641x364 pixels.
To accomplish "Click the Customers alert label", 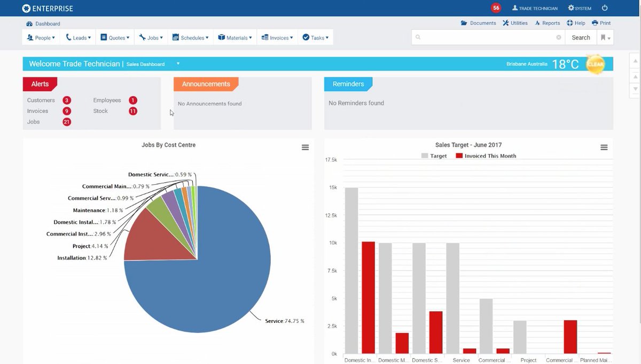I will click(41, 100).
